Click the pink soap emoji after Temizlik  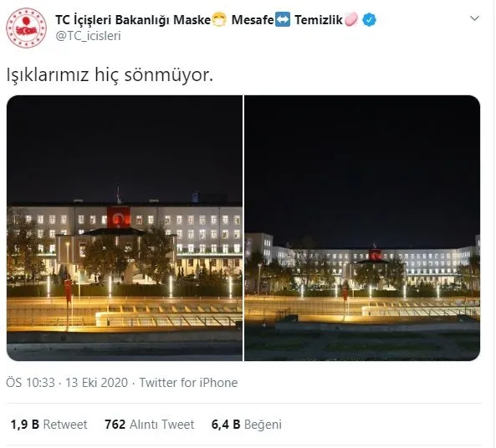point(351,19)
